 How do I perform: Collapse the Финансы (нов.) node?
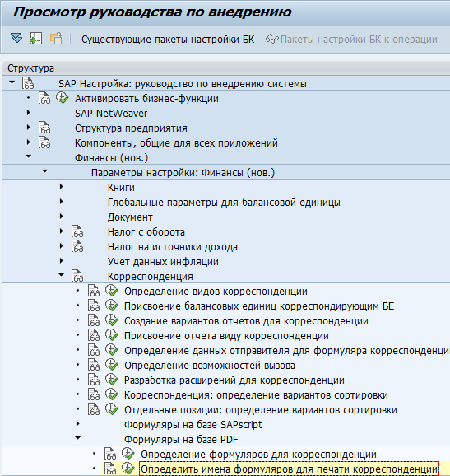(29, 156)
